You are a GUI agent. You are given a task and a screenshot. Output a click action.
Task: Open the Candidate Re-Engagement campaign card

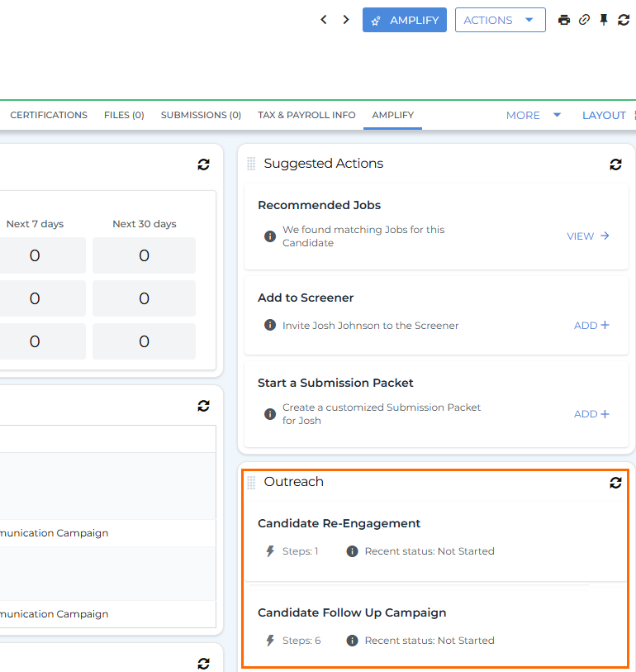coord(339,523)
